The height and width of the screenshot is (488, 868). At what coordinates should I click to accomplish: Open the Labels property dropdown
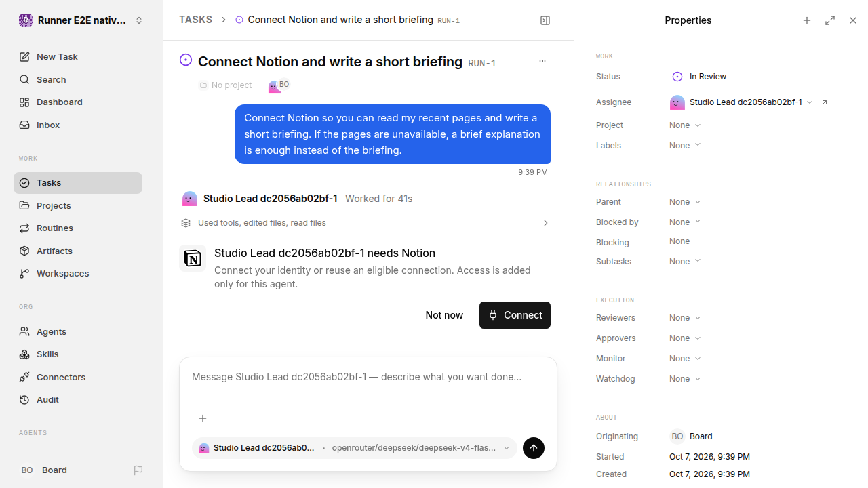[685, 146]
